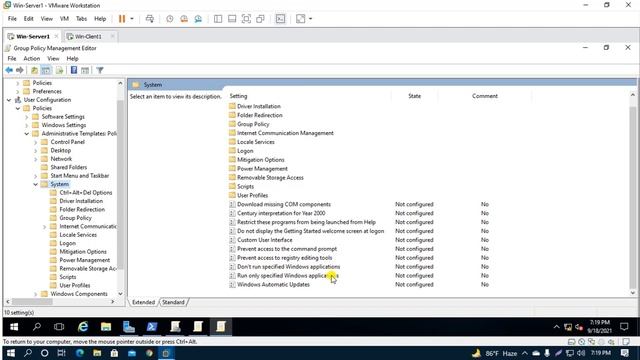The height and width of the screenshot is (360, 640).
Task: Collapse the System tree node
Action: (x=36, y=184)
